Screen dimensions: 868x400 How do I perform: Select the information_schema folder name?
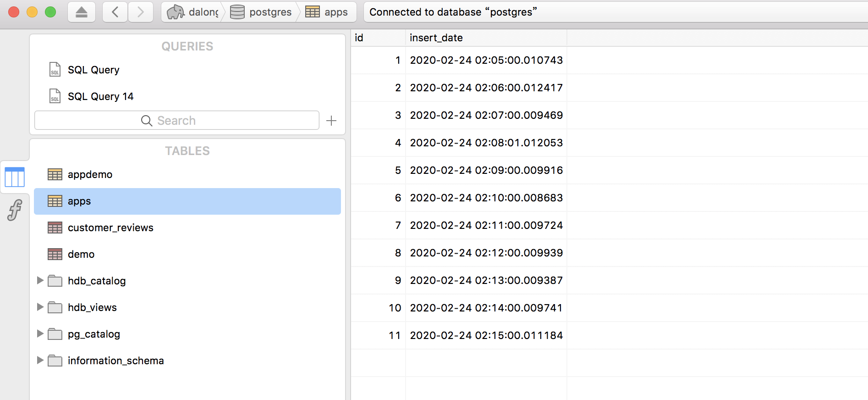(116, 361)
